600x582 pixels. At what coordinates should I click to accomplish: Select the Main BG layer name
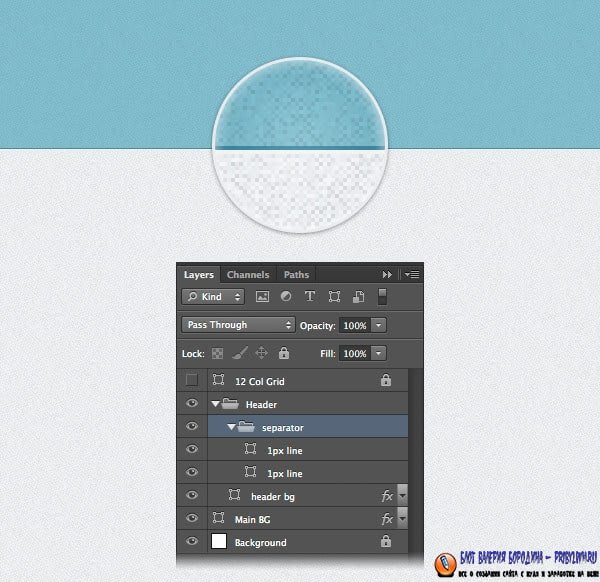click(253, 520)
